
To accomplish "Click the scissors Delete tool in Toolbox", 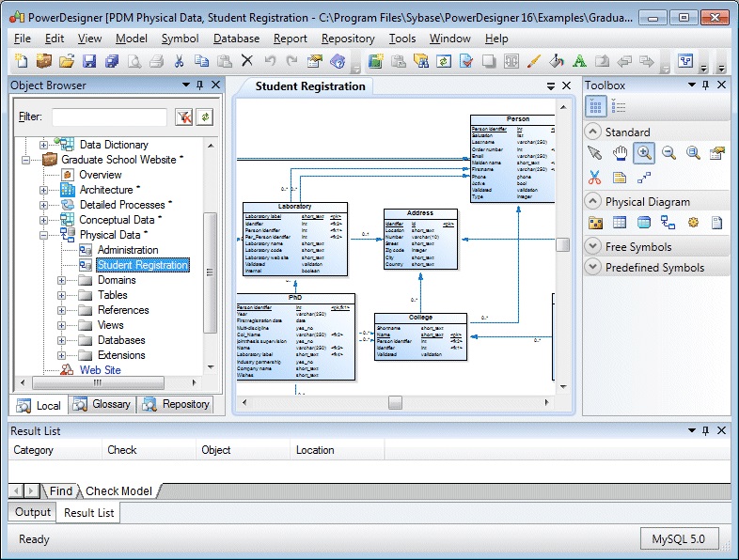I will (x=594, y=177).
